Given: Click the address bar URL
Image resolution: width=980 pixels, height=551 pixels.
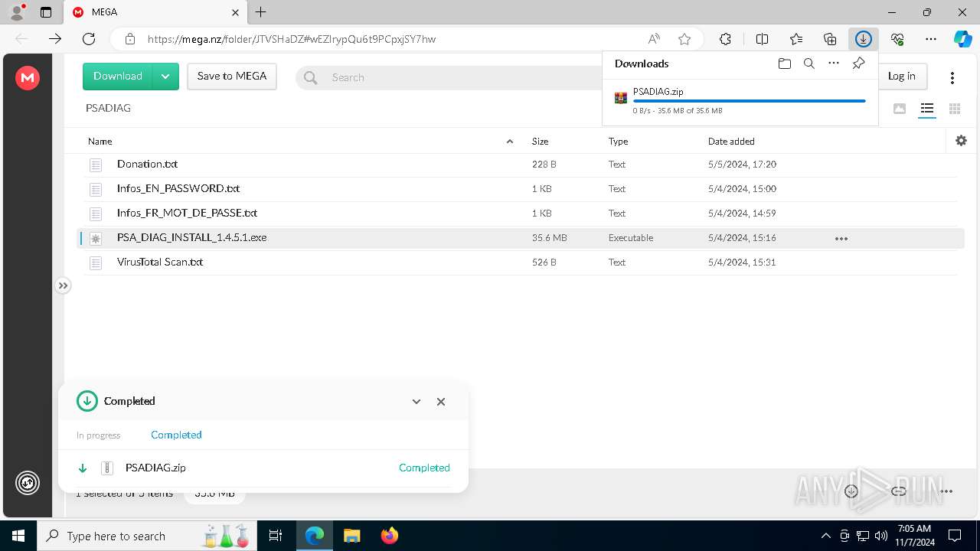Looking at the screenshot, I should (292, 39).
